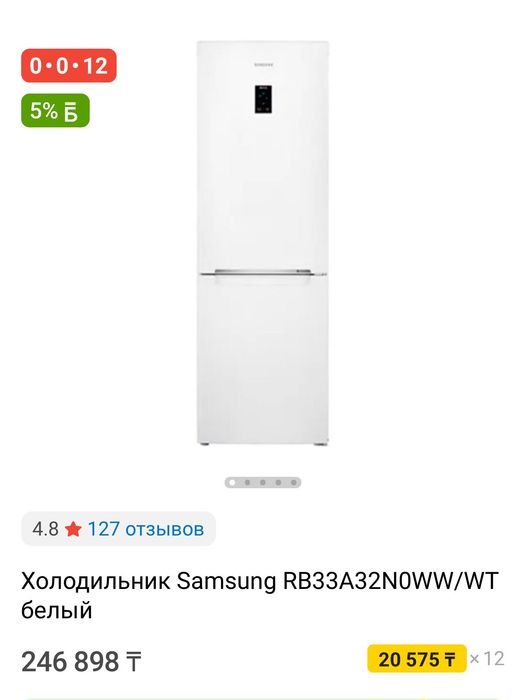The width and height of the screenshot is (526, 700).
Task: Tap the word белый in product title
Action: pos(57,610)
